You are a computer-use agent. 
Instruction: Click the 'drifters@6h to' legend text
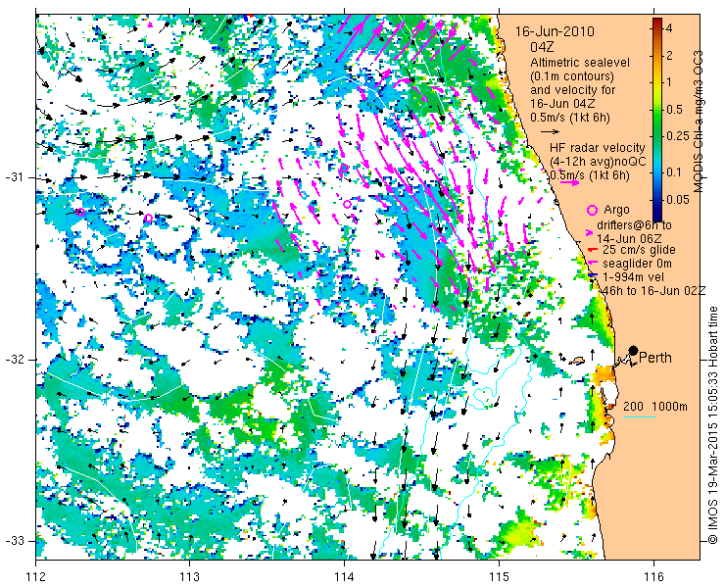point(635,225)
